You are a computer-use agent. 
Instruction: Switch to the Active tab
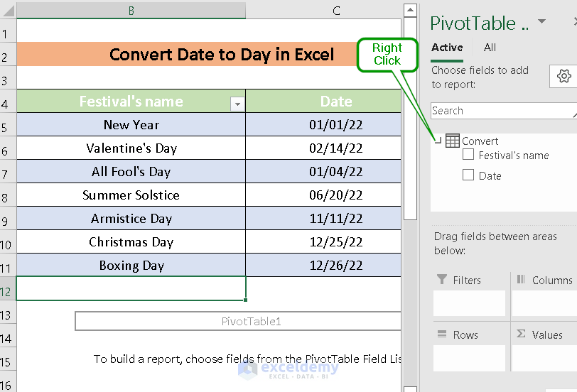[447, 48]
